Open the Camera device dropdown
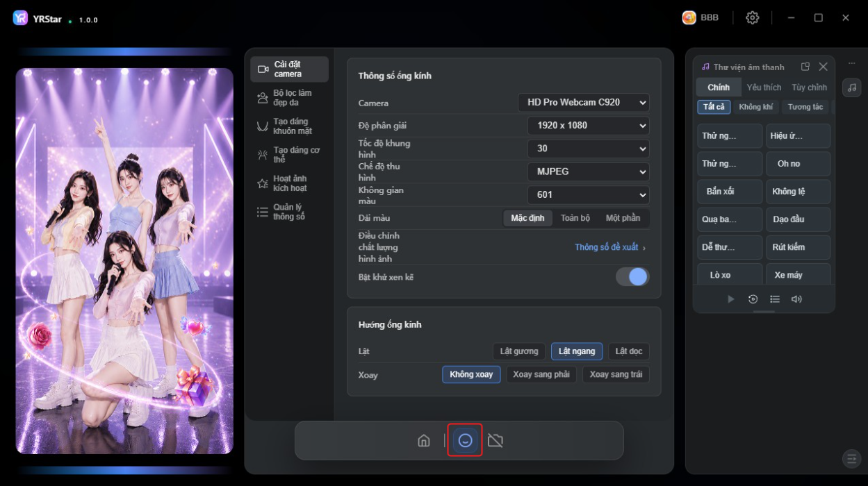The image size is (868, 486). point(584,103)
